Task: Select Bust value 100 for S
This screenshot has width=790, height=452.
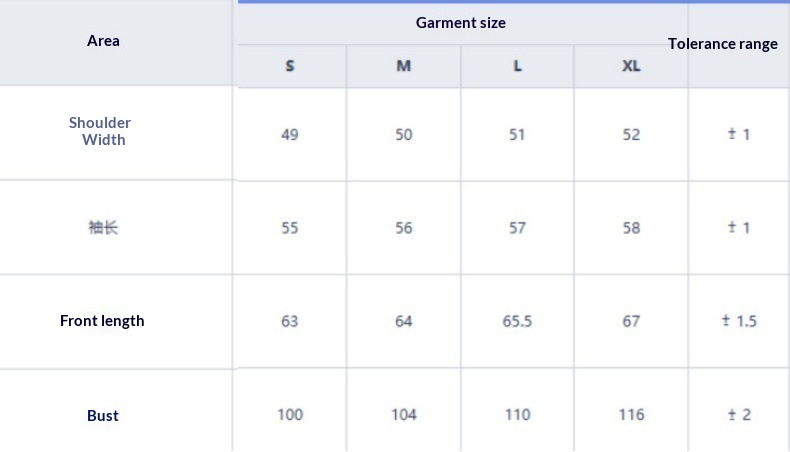Action: (x=290, y=414)
